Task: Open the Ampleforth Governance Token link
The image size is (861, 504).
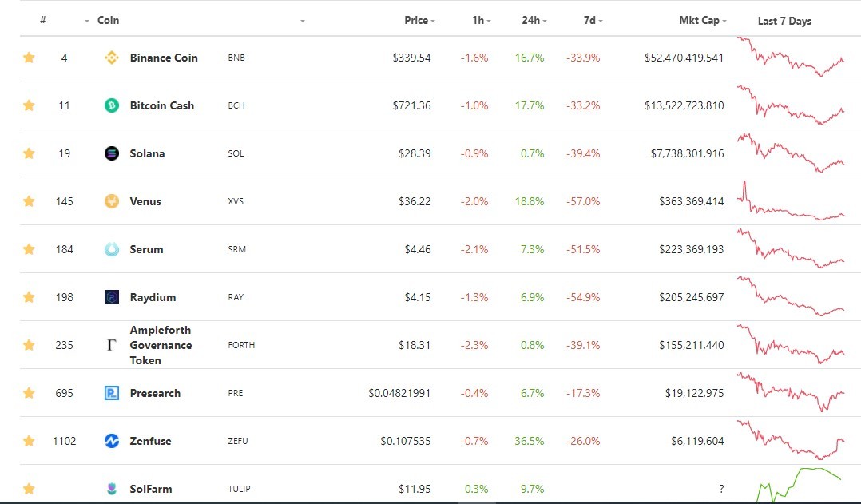Action: [161, 345]
